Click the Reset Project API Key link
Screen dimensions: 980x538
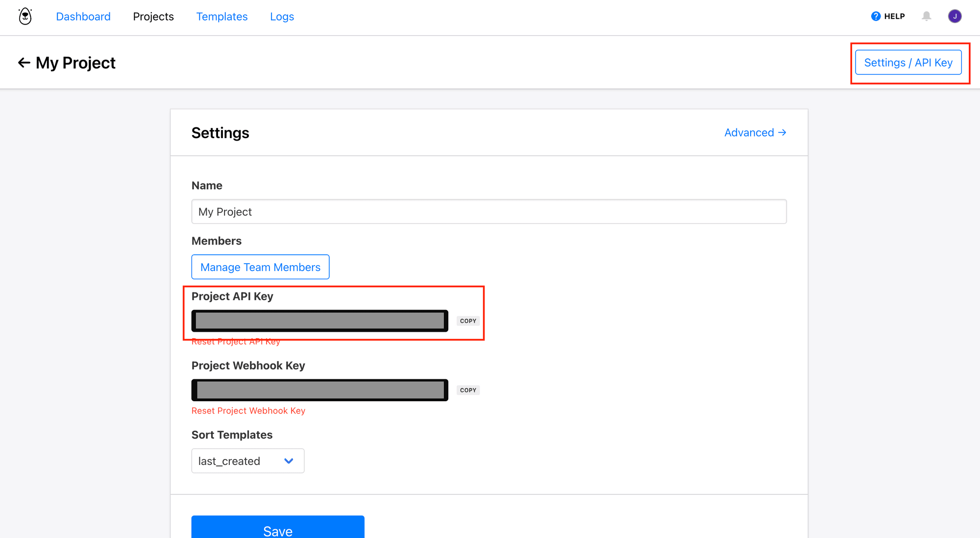click(x=236, y=342)
